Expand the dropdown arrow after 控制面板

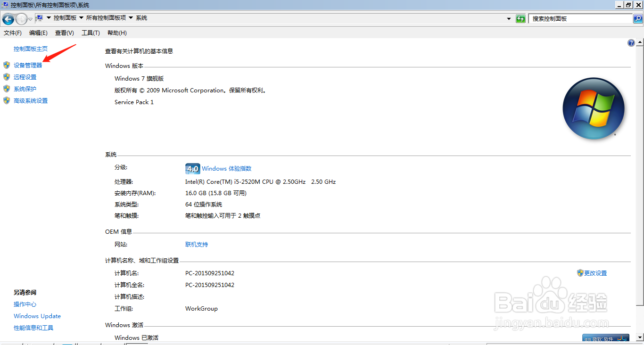pyautogui.click(x=81, y=18)
